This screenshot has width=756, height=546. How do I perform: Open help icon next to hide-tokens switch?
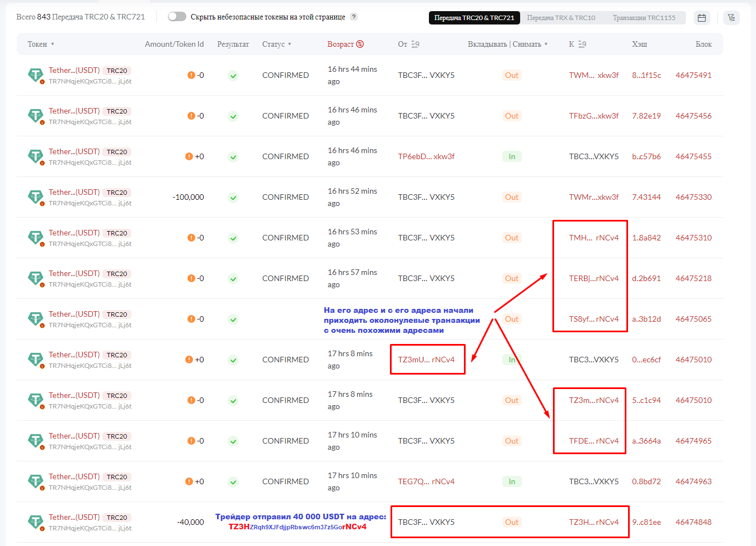[x=354, y=17]
